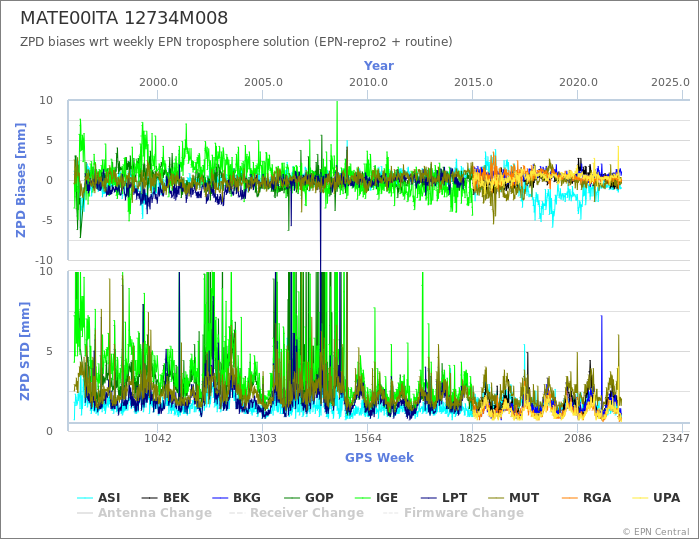Hide the GOP series in legend
Viewport: 700px width, 540px height.
click(x=308, y=498)
